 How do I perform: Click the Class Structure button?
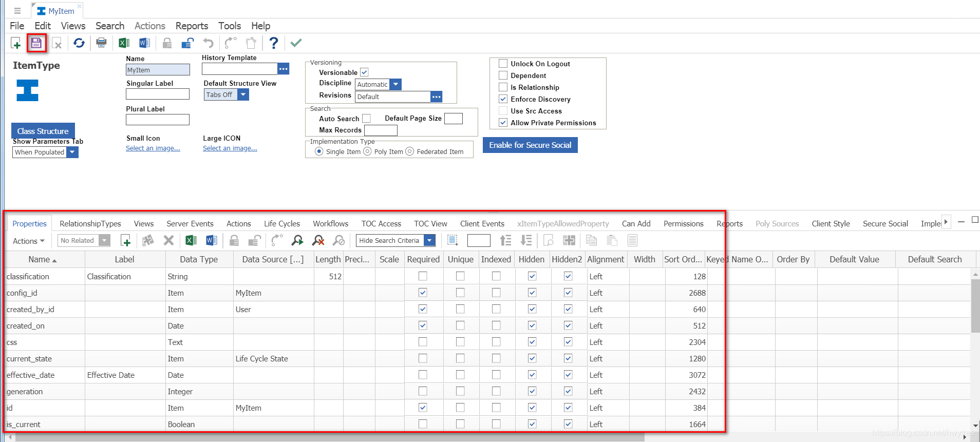click(43, 131)
